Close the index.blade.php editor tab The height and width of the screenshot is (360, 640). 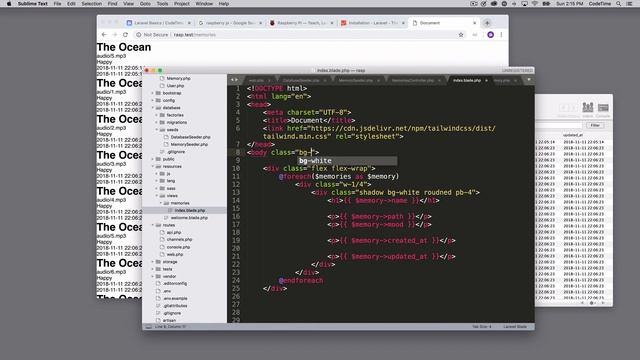click(486, 80)
